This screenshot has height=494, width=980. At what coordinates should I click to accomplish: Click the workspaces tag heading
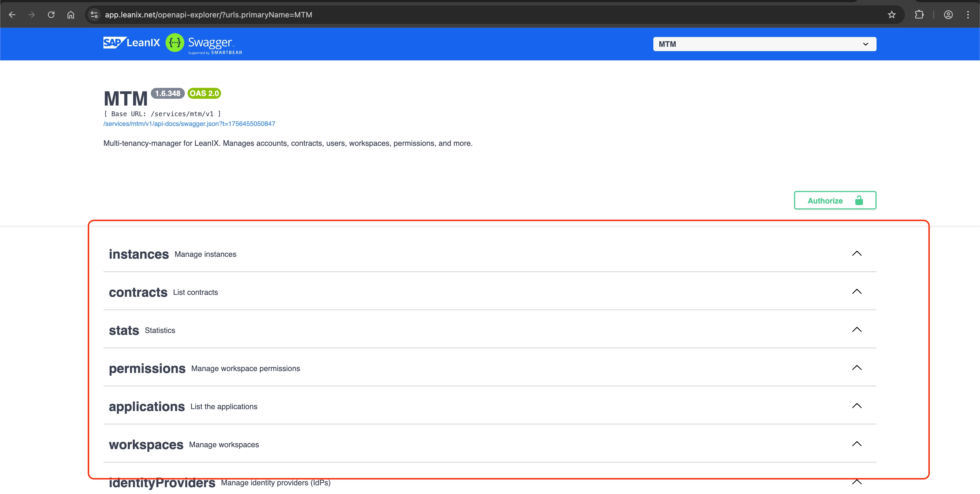click(x=146, y=444)
